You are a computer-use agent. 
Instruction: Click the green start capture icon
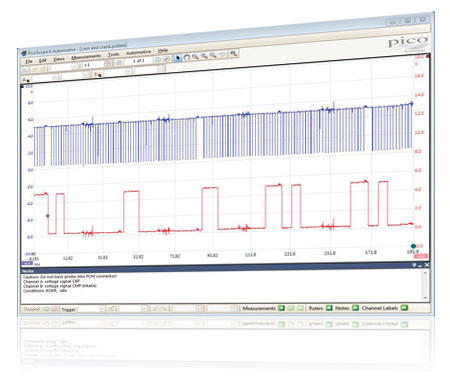click(x=46, y=309)
